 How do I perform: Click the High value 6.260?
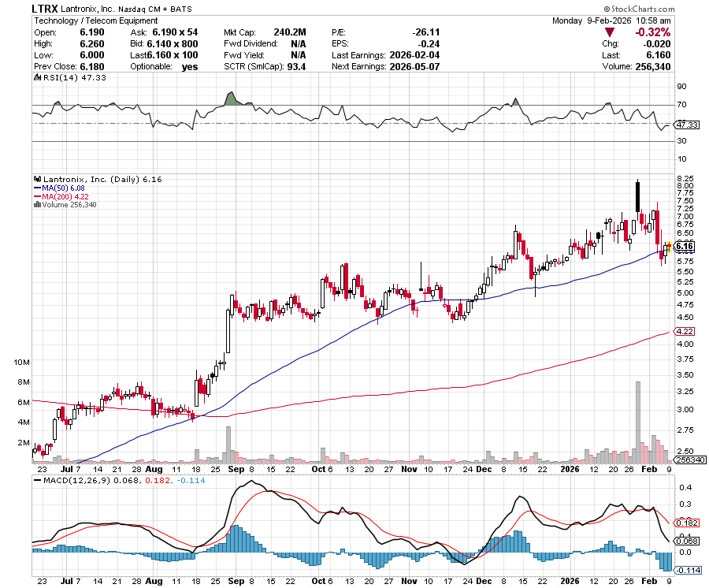[92, 44]
